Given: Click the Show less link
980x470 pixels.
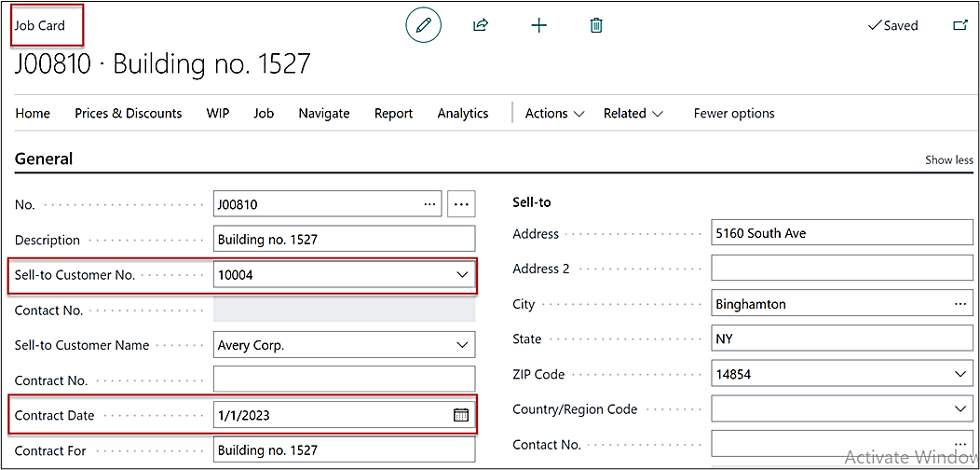Looking at the screenshot, I should click(948, 159).
